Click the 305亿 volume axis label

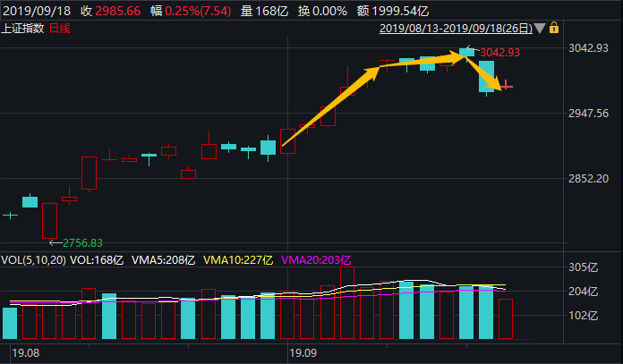[585, 267]
